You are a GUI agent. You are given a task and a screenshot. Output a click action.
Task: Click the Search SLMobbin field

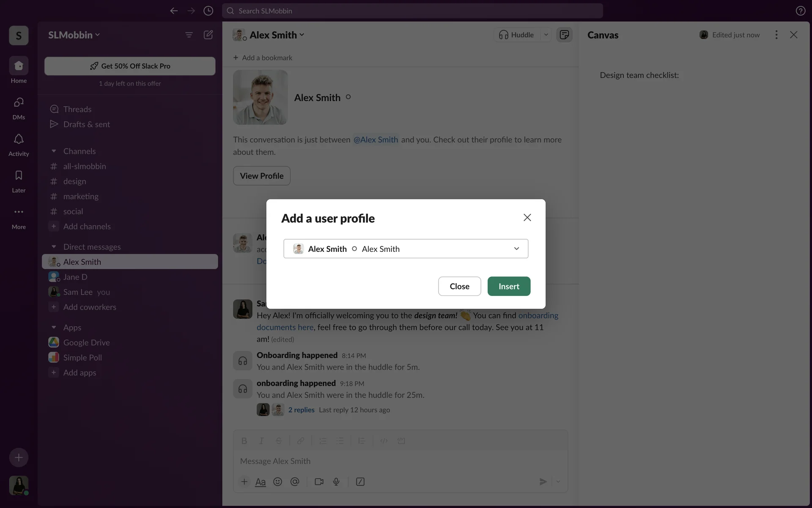tap(412, 11)
